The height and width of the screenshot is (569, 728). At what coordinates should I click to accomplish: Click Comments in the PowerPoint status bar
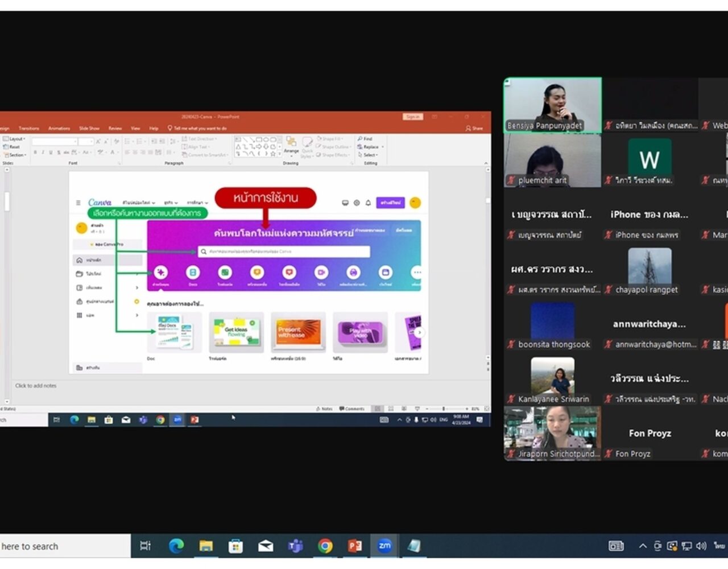click(x=351, y=409)
